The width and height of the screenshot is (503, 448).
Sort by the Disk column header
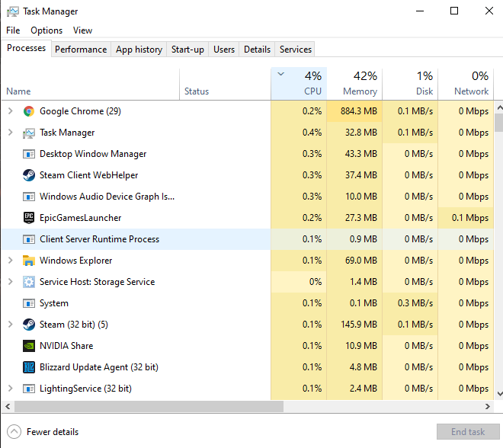point(410,84)
